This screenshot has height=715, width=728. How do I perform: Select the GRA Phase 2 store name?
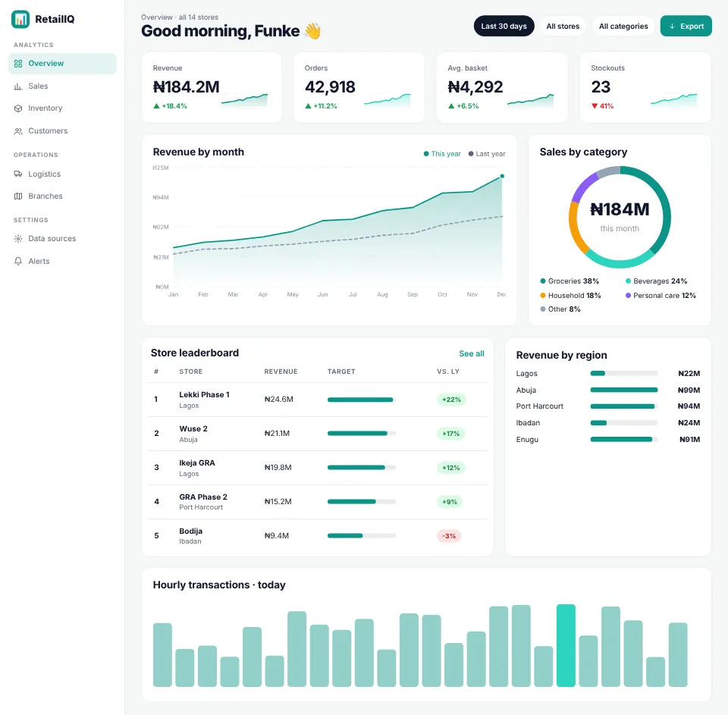pos(203,497)
